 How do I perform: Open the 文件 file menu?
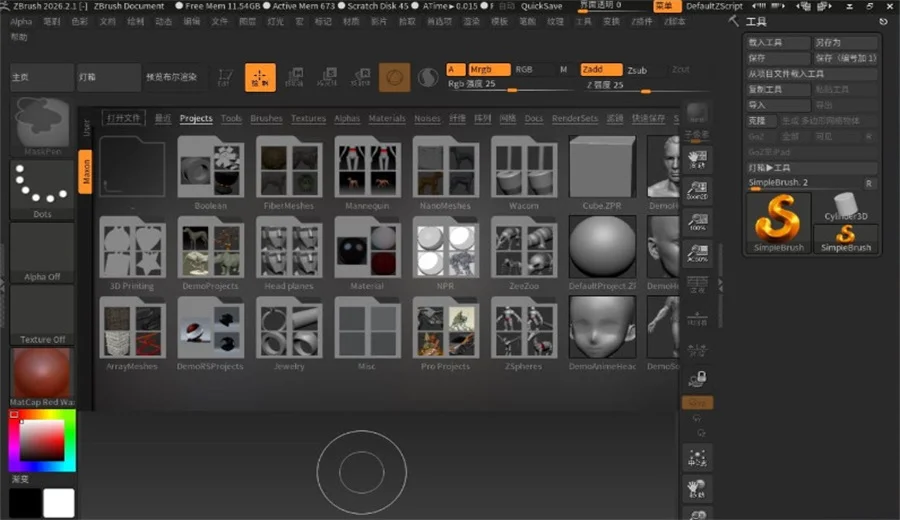click(219, 21)
